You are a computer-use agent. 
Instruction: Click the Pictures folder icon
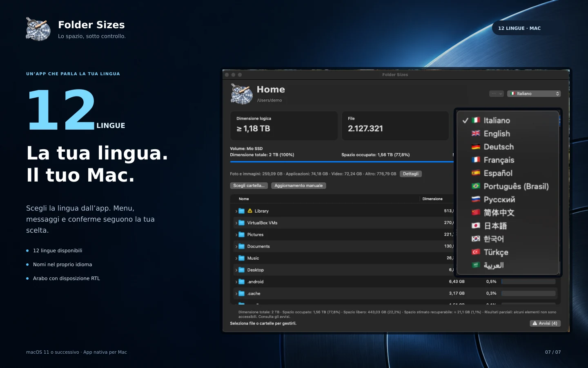click(x=241, y=235)
